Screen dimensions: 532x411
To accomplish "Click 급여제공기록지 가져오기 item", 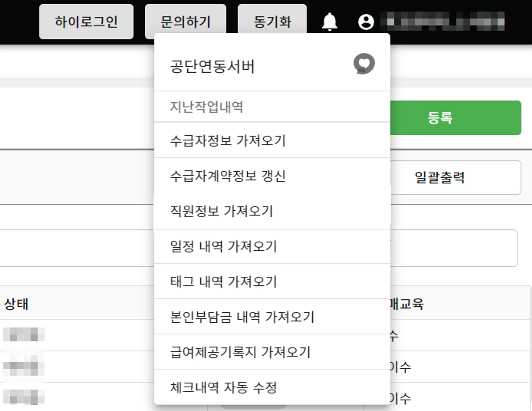I will 240,352.
